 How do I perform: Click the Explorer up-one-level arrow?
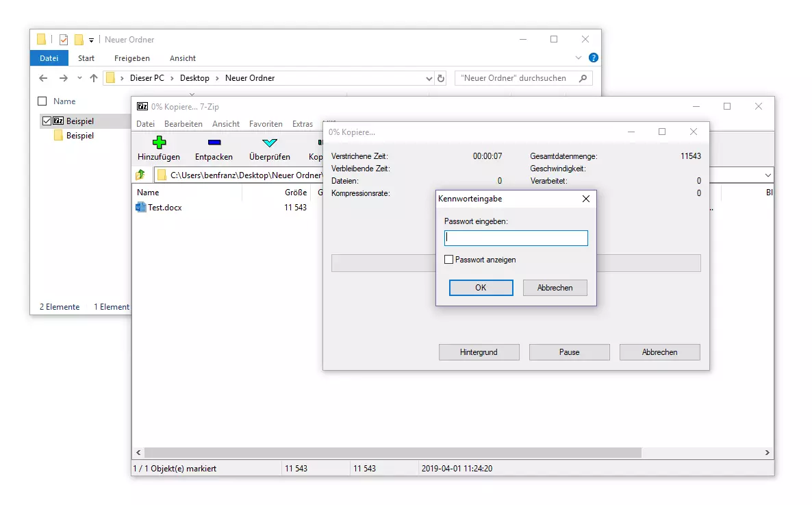point(94,78)
